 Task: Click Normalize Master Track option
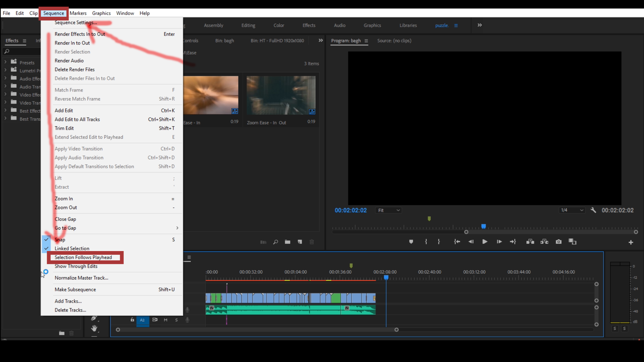coord(81,278)
